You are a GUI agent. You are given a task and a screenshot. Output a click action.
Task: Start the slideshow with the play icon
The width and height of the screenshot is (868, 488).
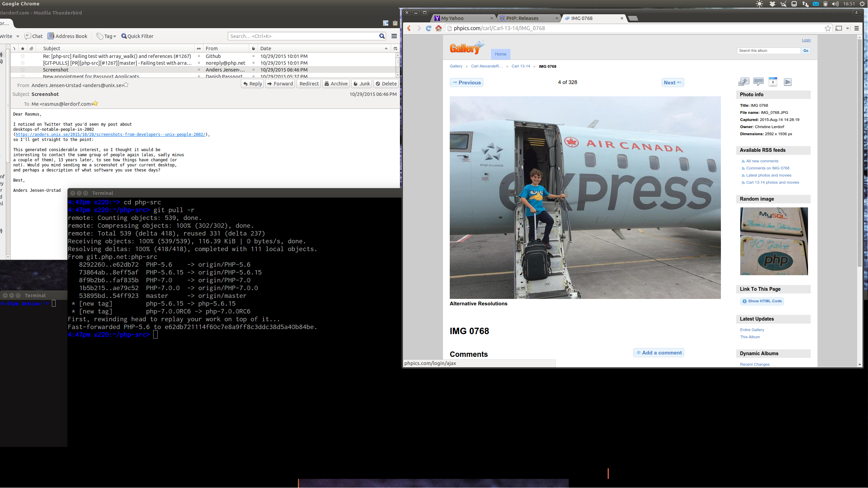pyautogui.click(x=787, y=82)
